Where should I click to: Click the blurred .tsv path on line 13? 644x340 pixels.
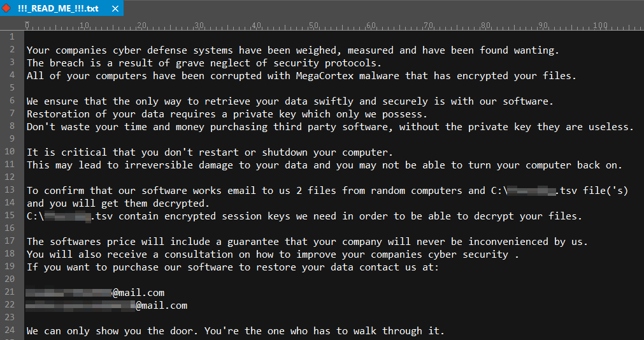pyautogui.click(x=533, y=191)
